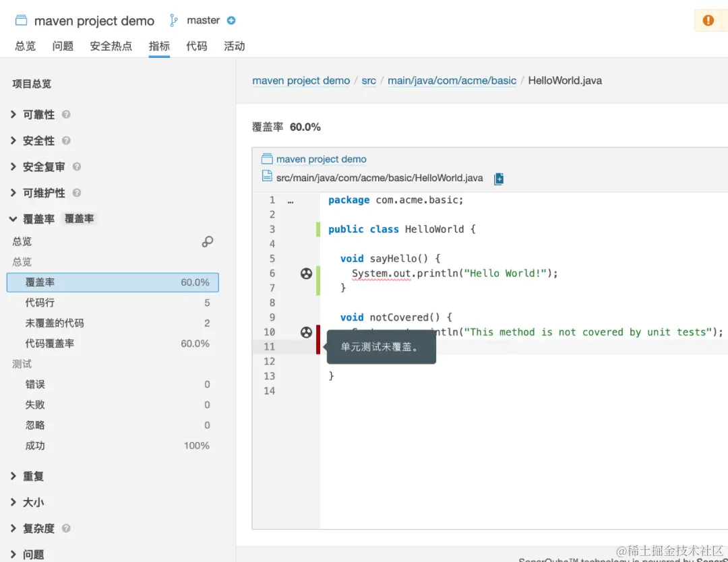Screen dimensions: 728x562
Task: Select 成功 100% metric row
Action: point(113,445)
